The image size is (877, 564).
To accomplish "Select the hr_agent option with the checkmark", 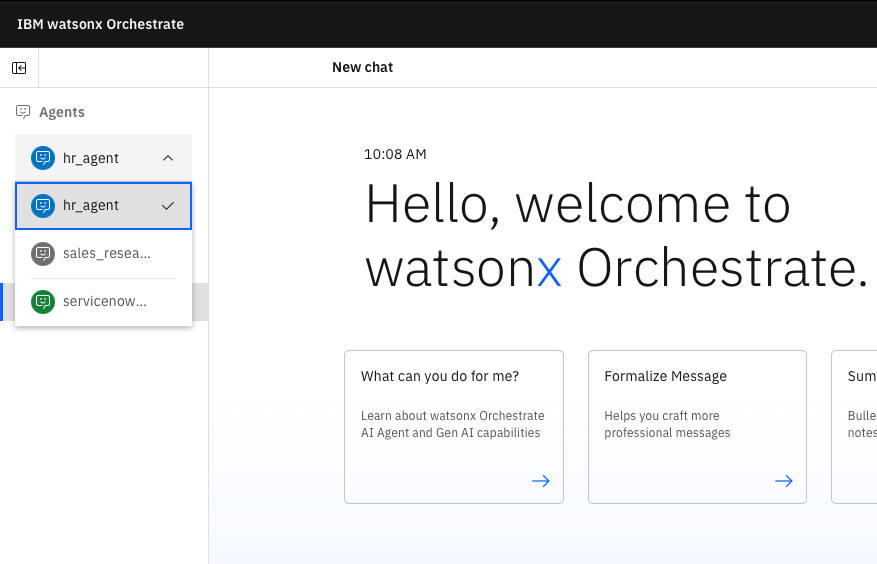I will coord(103,206).
